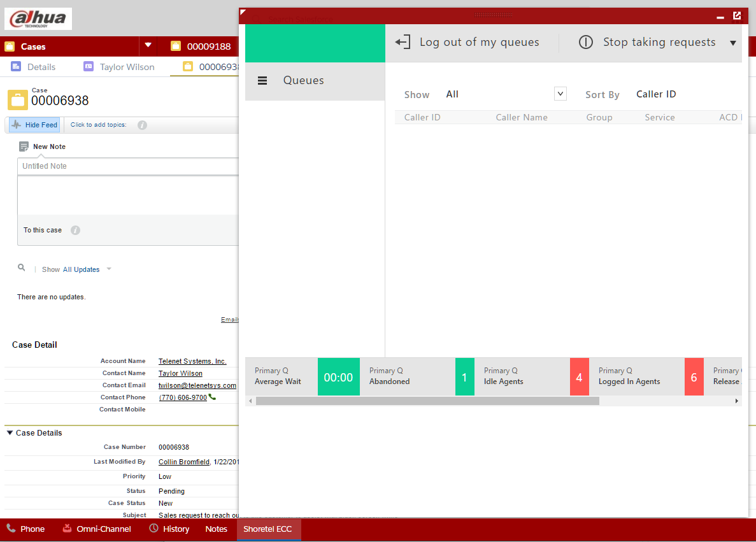Screen dimensions: 756x542
Task: Open the Phone utility in the footer
Action: pyautogui.click(x=25, y=529)
